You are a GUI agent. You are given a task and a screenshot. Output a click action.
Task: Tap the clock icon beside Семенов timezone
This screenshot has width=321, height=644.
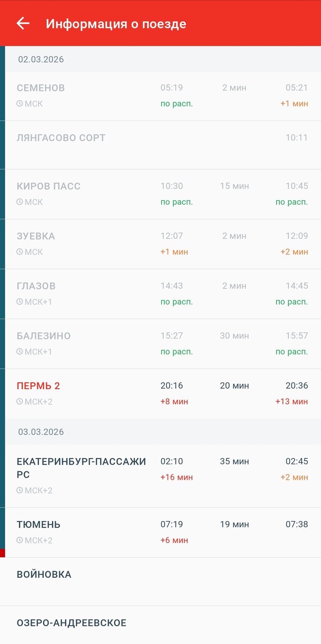pyautogui.click(x=20, y=104)
